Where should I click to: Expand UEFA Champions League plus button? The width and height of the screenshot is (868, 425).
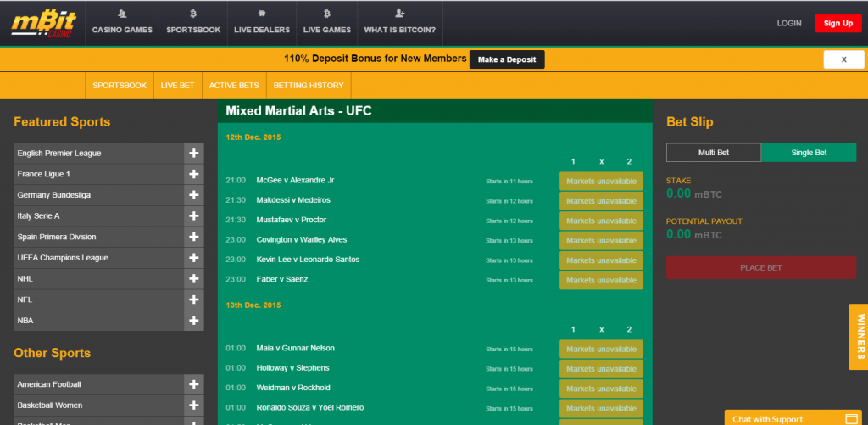[194, 258]
